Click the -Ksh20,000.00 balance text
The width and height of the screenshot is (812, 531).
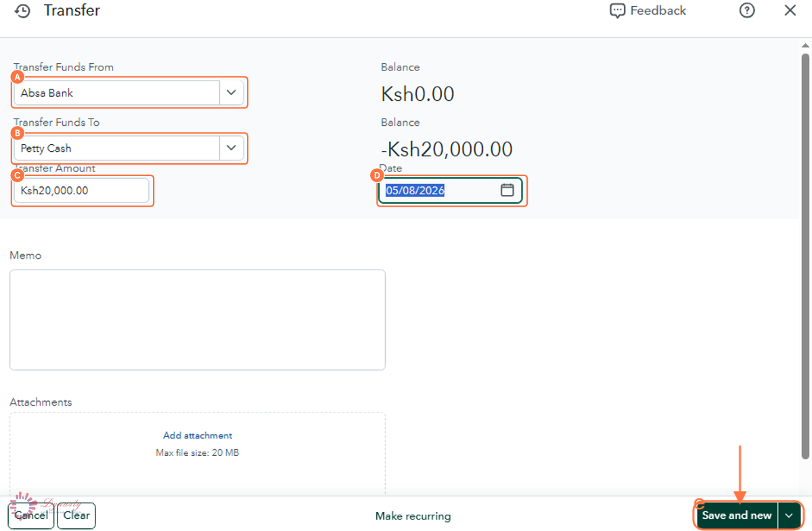(447, 149)
